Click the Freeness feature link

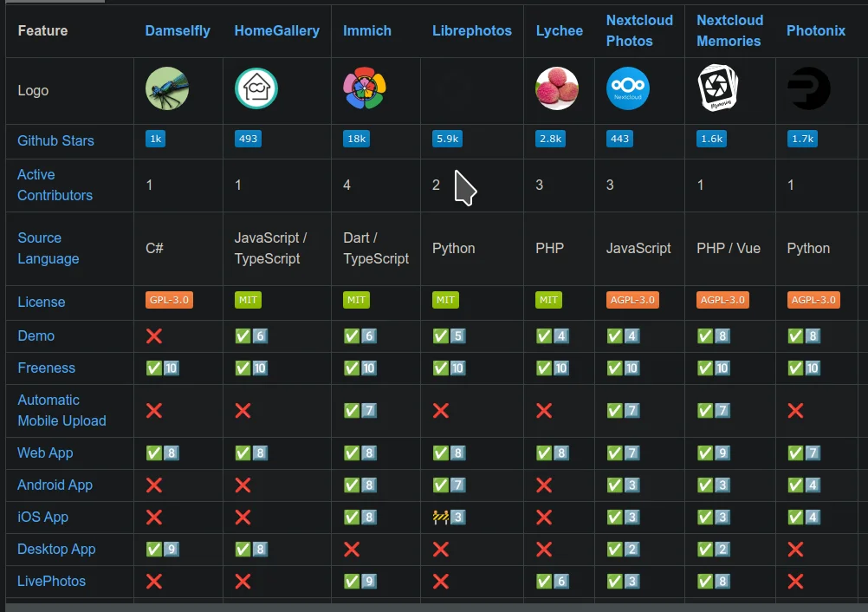tap(46, 368)
